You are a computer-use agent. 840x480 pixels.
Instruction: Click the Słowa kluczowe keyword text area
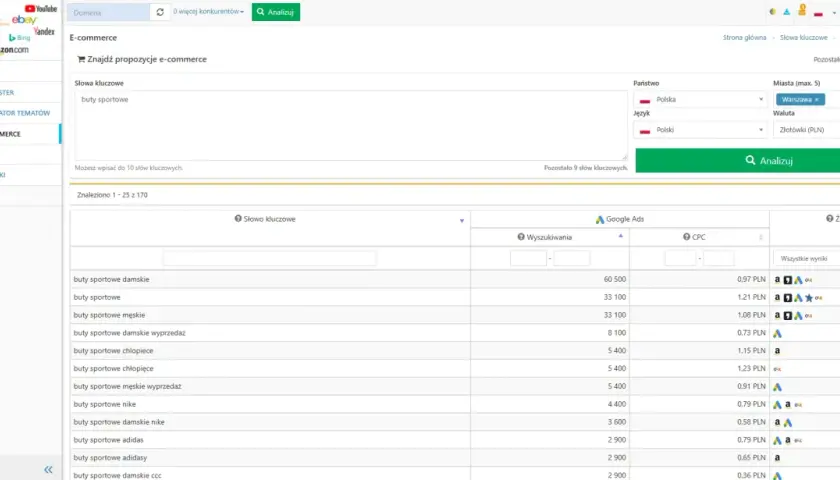coord(351,125)
